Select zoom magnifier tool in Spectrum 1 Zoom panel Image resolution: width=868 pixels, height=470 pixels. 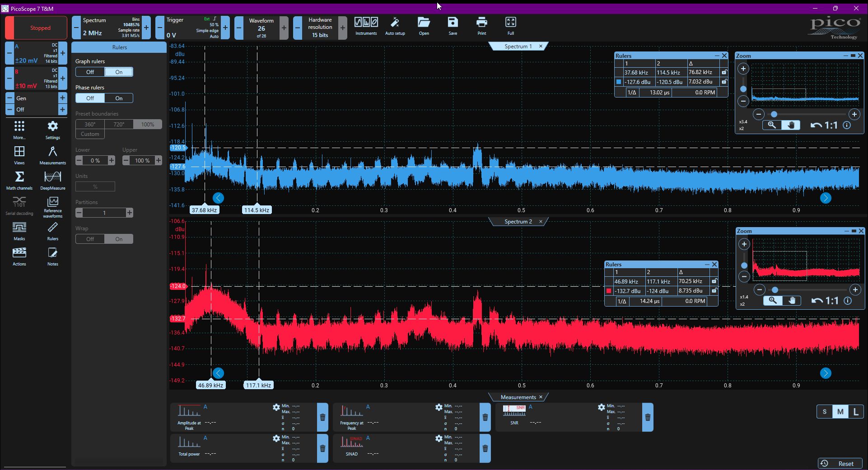[772, 126]
